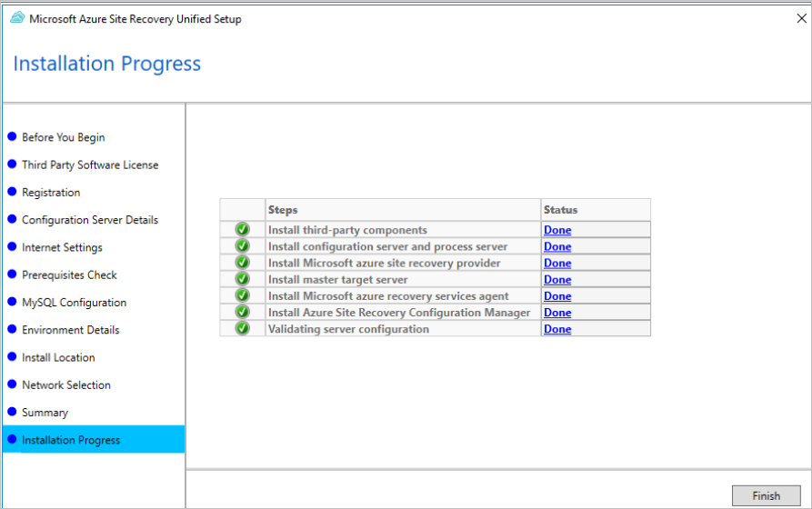The width and height of the screenshot is (812, 509).
Task: Click blue bullet next to Registration
Action: click(12, 192)
